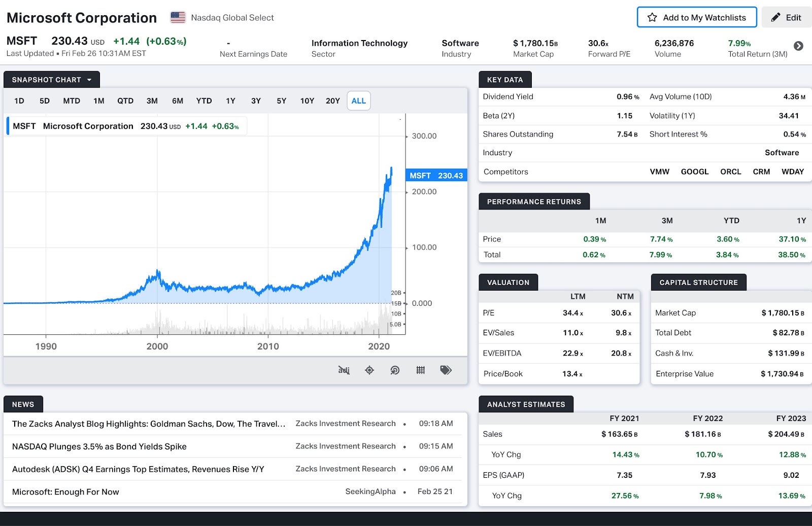Viewport: 812px width, 526px height.
Task: Click the Total Debt value $82.78B
Action: pyautogui.click(x=788, y=333)
